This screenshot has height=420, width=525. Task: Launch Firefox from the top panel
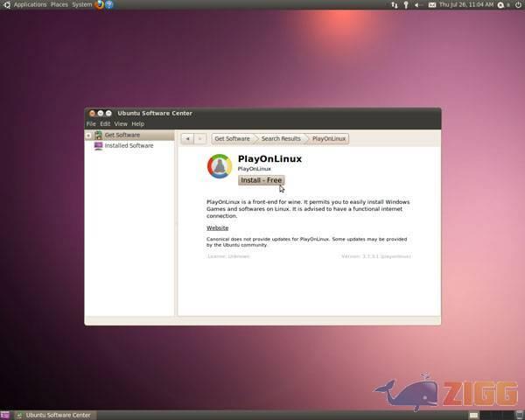tap(99, 4)
